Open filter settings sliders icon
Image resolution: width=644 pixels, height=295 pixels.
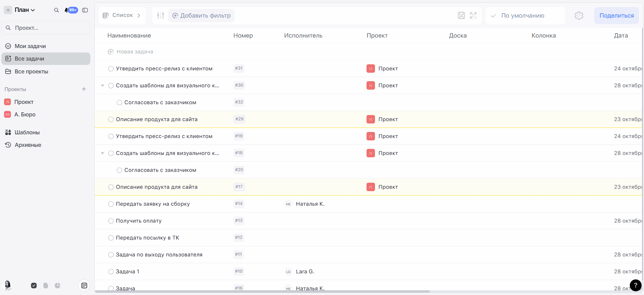(x=160, y=16)
